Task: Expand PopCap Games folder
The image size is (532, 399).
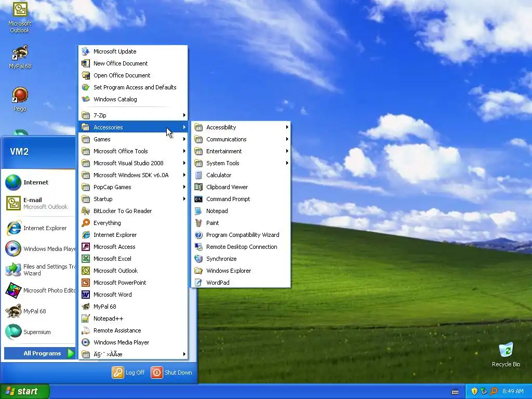Action: (x=133, y=187)
